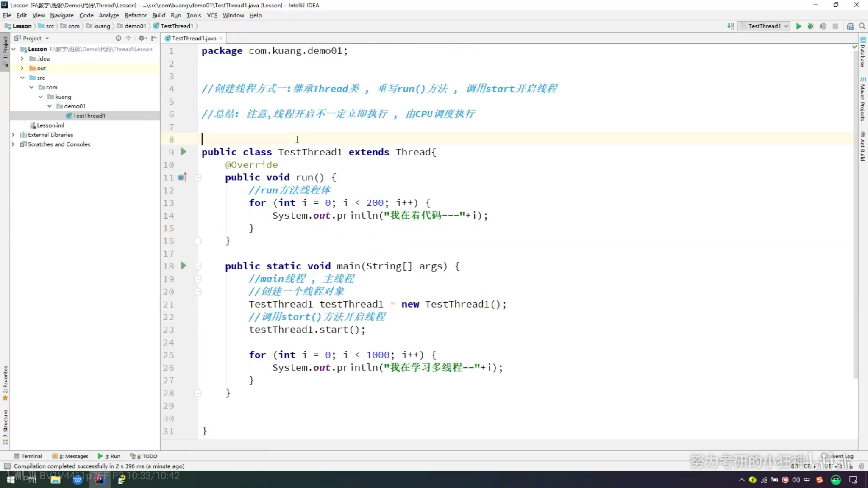Open the 7: Structure tool window
Viewport: 868px width, 488px height.
coord(5,427)
